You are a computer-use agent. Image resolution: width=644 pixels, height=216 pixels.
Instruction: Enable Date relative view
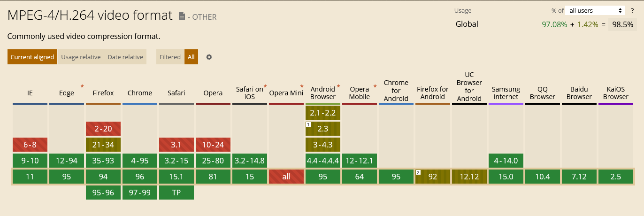pyautogui.click(x=125, y=57)
